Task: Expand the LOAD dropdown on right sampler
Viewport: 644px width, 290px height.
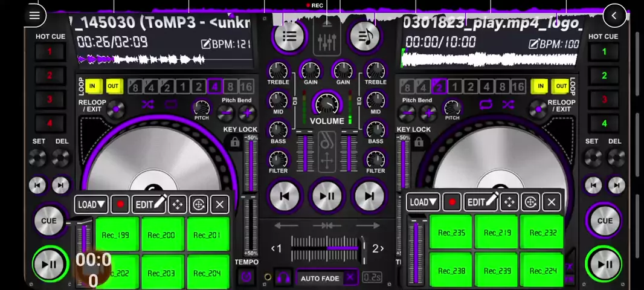Action: click(423, 202)
